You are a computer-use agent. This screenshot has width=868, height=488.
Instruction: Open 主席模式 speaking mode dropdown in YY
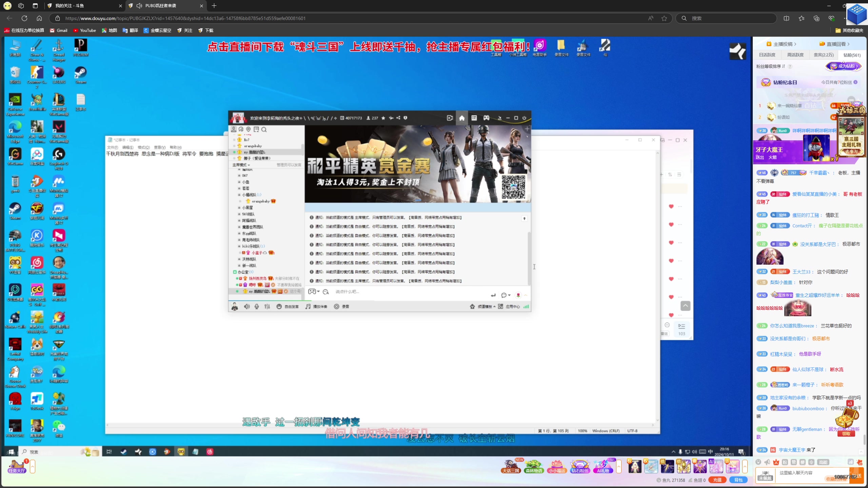point(241,165)
